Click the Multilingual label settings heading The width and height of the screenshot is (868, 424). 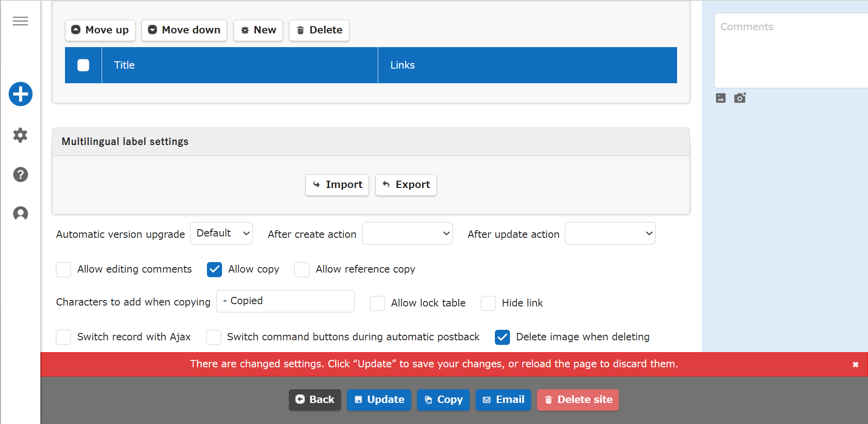125,142
